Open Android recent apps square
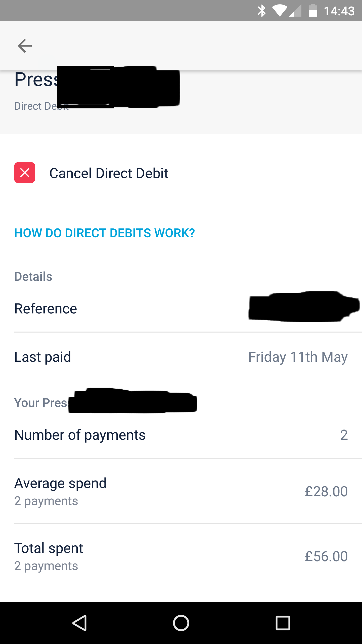The height and width of the screenshot is (644, 362). [283, 623]
